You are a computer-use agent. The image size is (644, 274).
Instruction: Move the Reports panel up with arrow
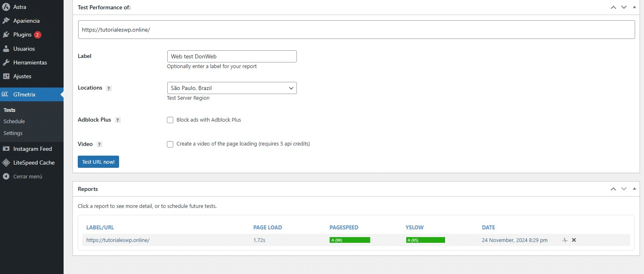[613, 189]
